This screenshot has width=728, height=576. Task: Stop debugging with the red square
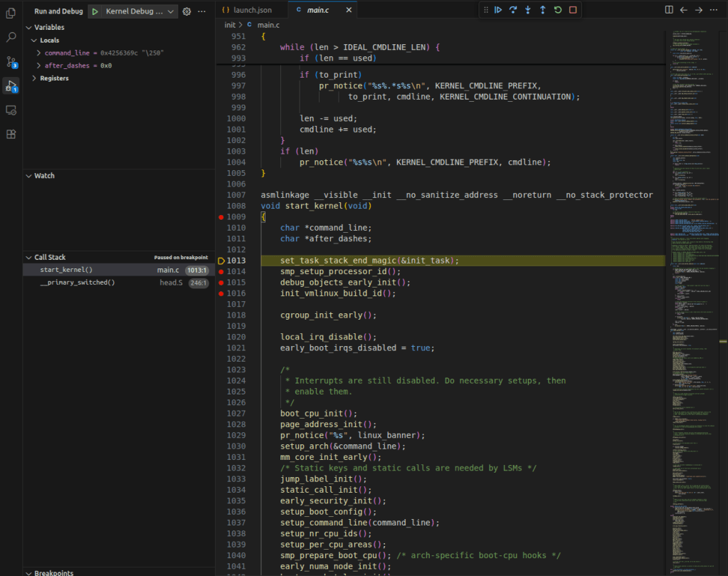(573, 10)
